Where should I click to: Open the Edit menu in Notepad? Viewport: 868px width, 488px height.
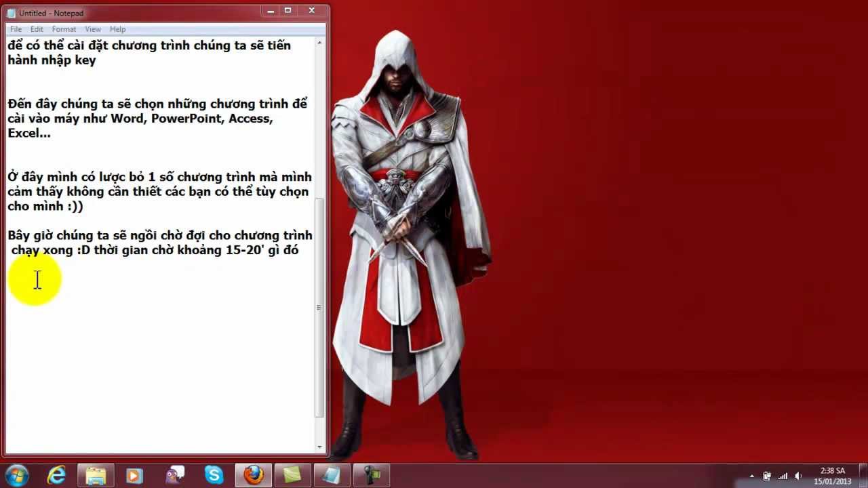37,29
